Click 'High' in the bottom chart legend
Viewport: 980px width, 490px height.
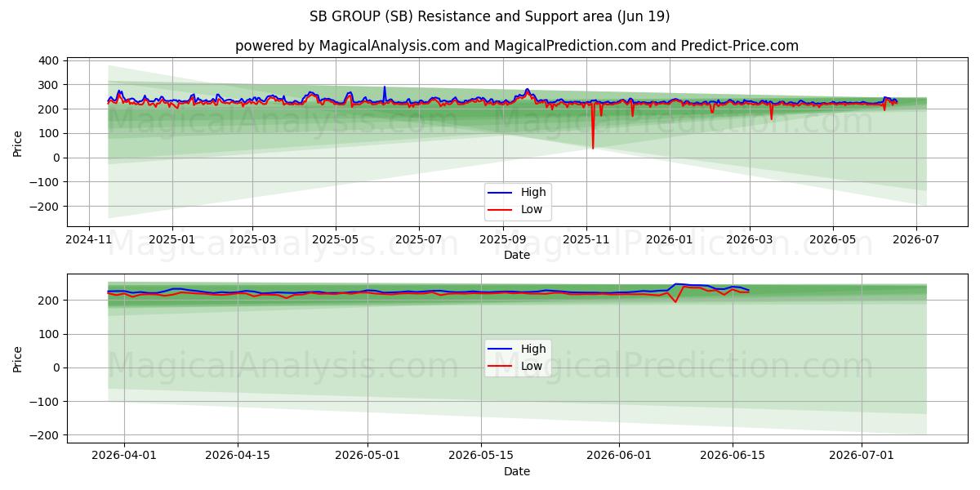click(533, 350)
